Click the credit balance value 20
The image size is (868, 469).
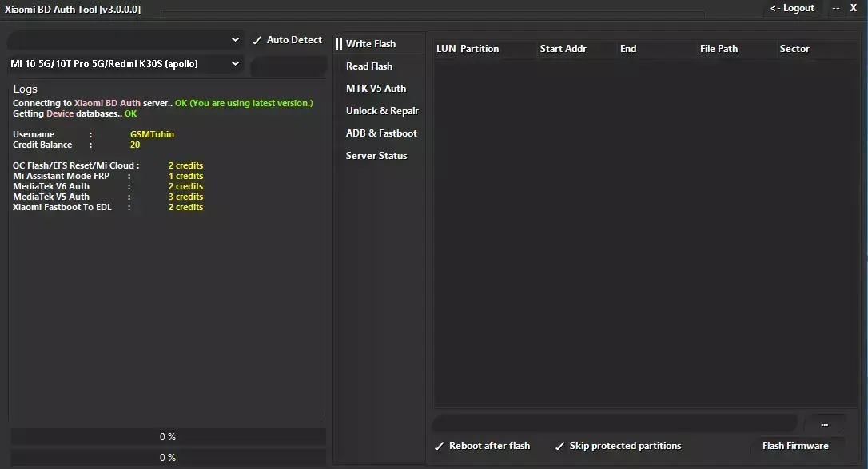pyautogui.click(x=135, y=145)
